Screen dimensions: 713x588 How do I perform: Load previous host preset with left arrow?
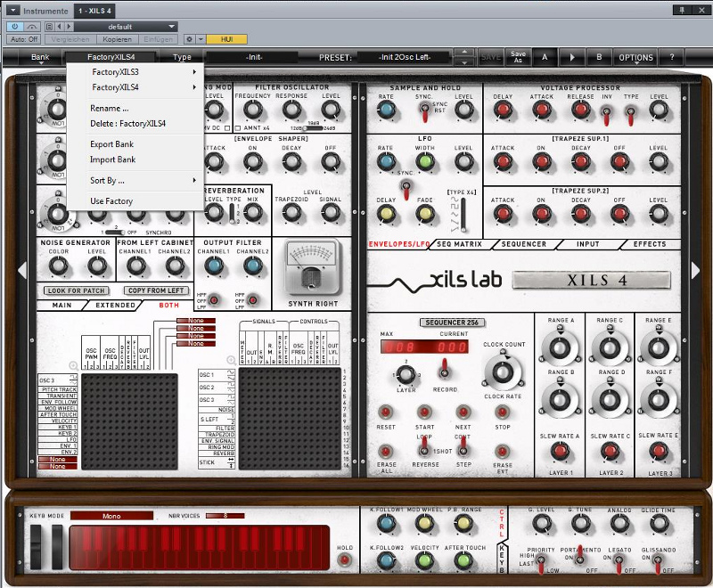59,27
